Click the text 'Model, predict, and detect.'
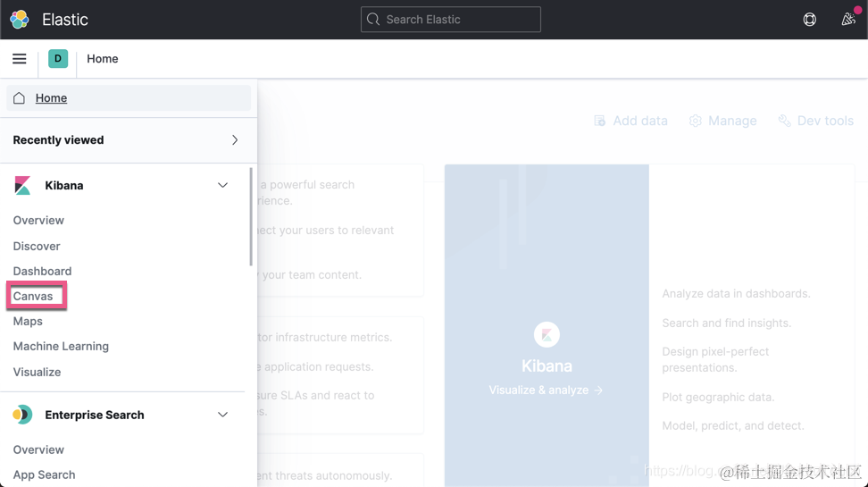 point(733,426)
